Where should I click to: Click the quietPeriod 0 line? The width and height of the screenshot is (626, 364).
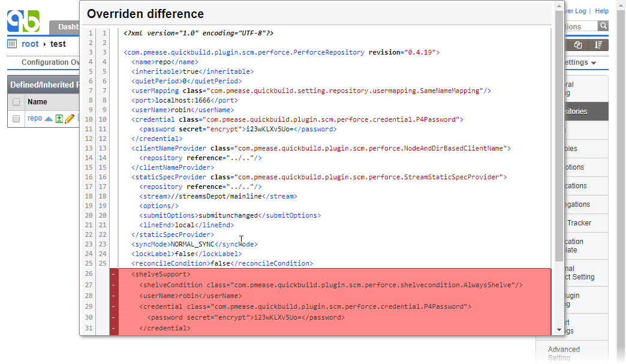point(186,81)
